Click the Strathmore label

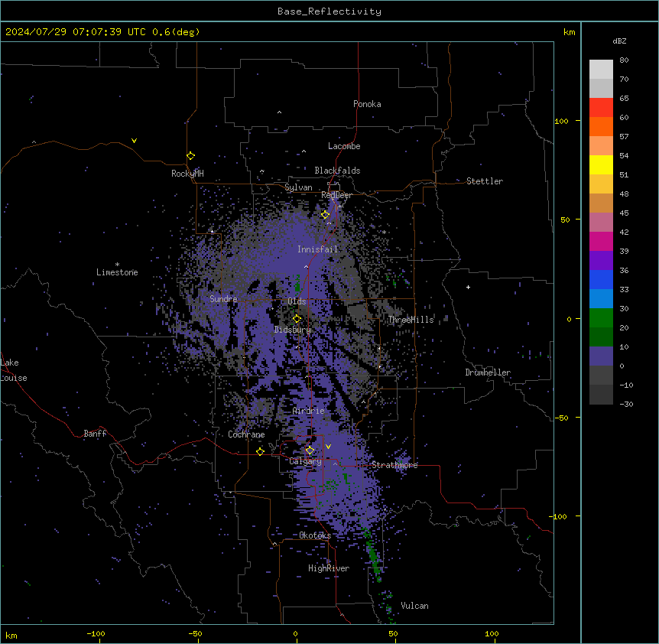(394, 465)
